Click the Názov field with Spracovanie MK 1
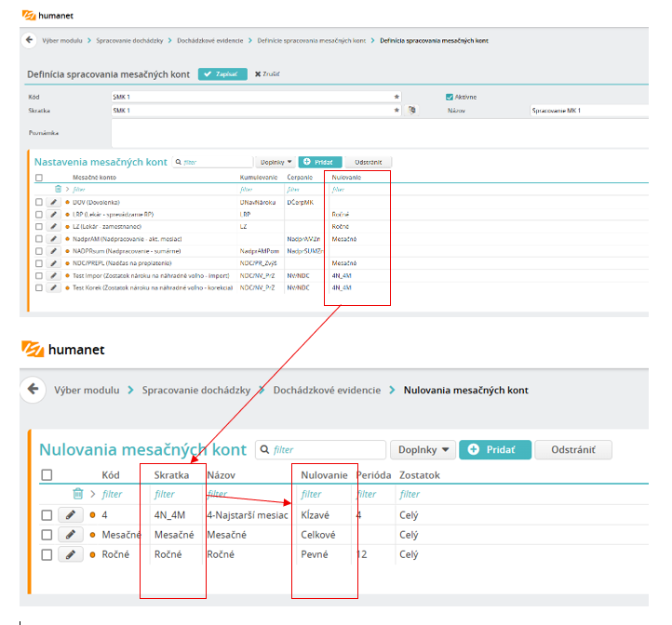The height and width of the screenshot is (625, 672). (589, 110)
